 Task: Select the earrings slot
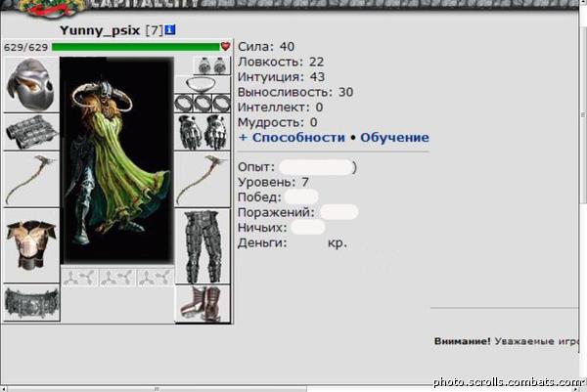point(211,65)
